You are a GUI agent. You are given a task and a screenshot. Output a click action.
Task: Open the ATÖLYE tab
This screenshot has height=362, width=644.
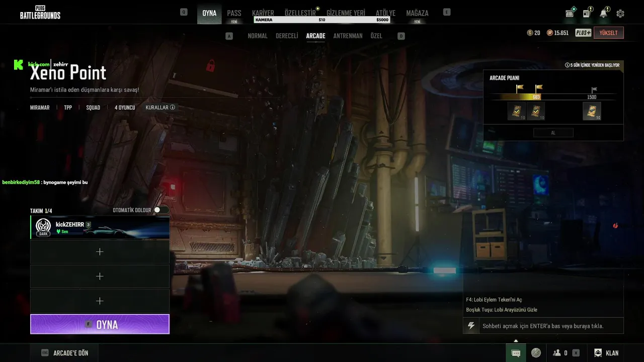pyautogui.click(x=385, y=13)
